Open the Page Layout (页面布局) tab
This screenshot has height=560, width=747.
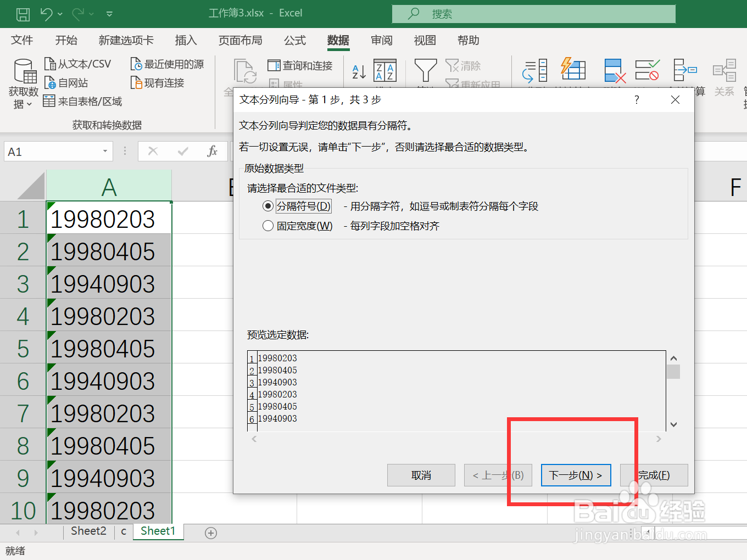[241, 40]
